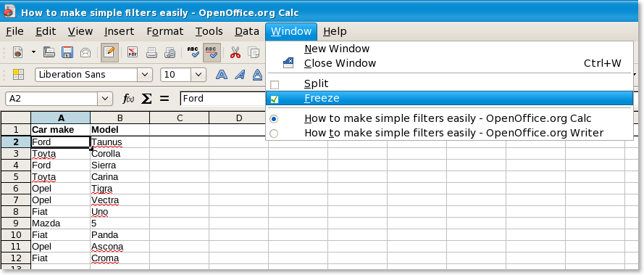Click the Name Box showing A2
Viewport: 644px width, 275px height.
click(x=51, y=99)
